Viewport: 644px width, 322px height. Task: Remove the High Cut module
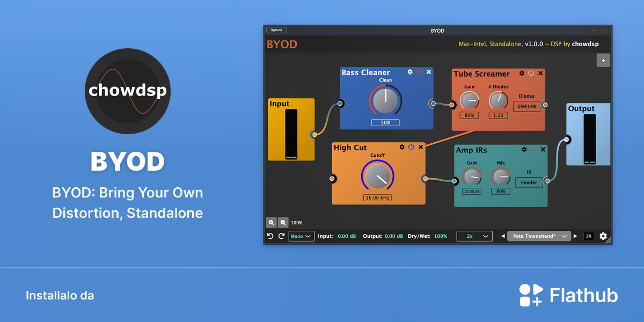421,147
